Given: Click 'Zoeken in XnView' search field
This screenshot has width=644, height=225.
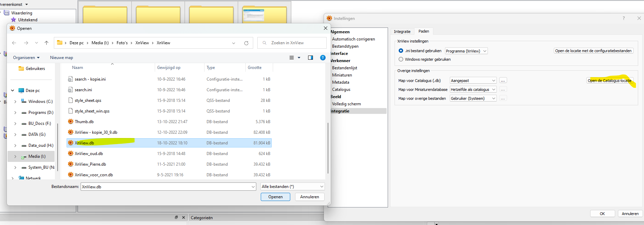Looking at the screenshot, I should pos(292,43).
